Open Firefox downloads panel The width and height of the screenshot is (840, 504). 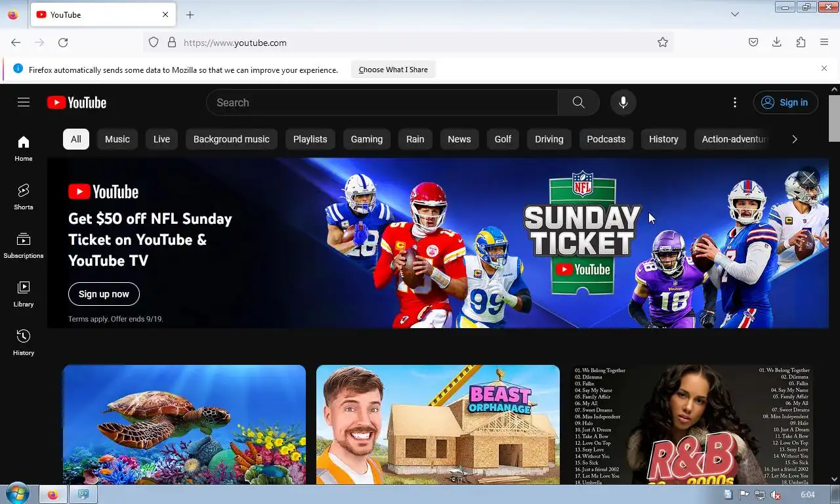[x=777, y=43]
